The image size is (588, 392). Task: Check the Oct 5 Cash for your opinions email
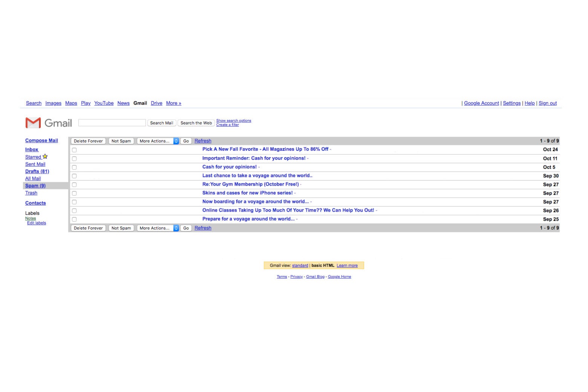point(74,167)
